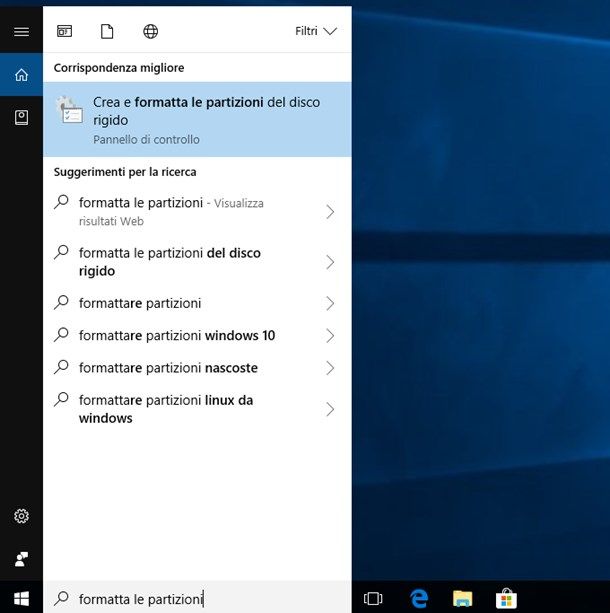
Task: Select suggestion formattare partizioni
Action: point(197,303)
